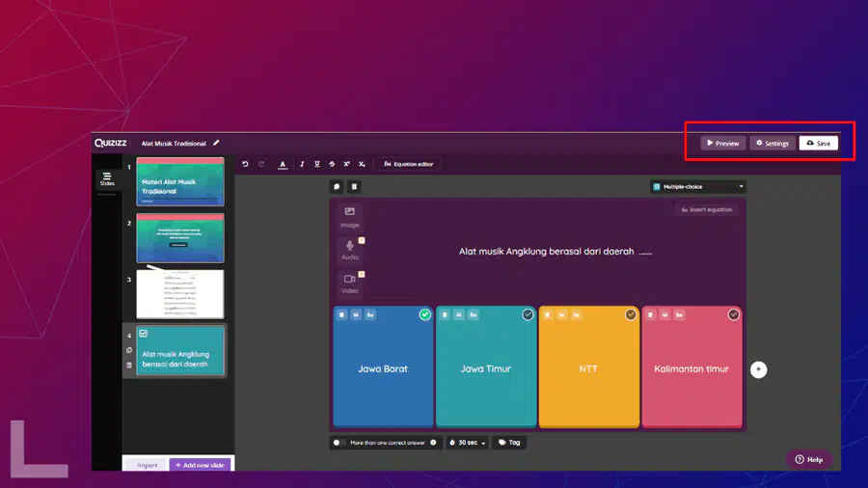Select slide 1 Materi Alat Musik Tradisional
This screenshot has width=868, height=488.
(180, 182)
